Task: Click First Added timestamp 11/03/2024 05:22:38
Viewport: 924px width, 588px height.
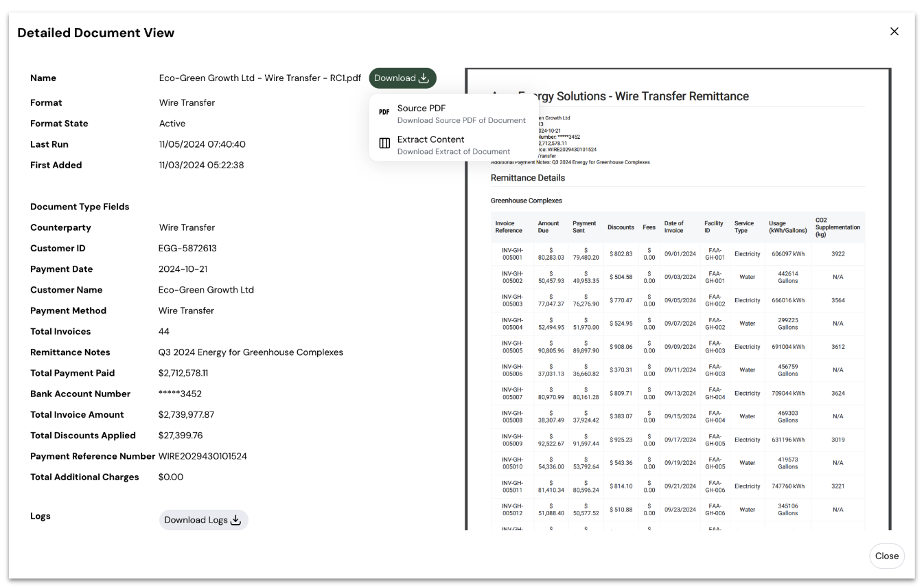Action: (201, 166)
